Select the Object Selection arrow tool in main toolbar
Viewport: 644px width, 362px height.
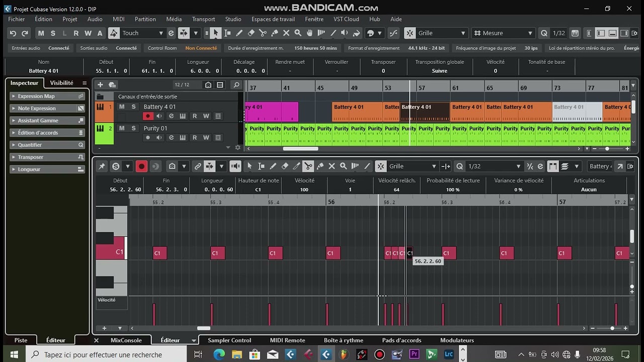pos(215,33)
